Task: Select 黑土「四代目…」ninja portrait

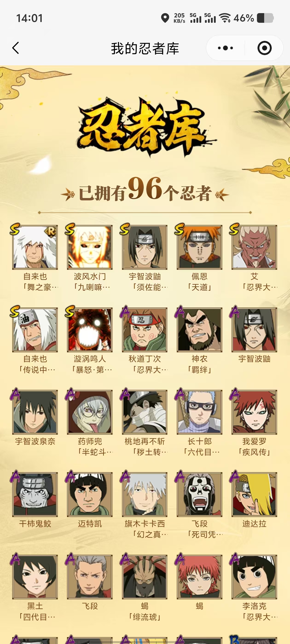Action: tap(35, 577)
